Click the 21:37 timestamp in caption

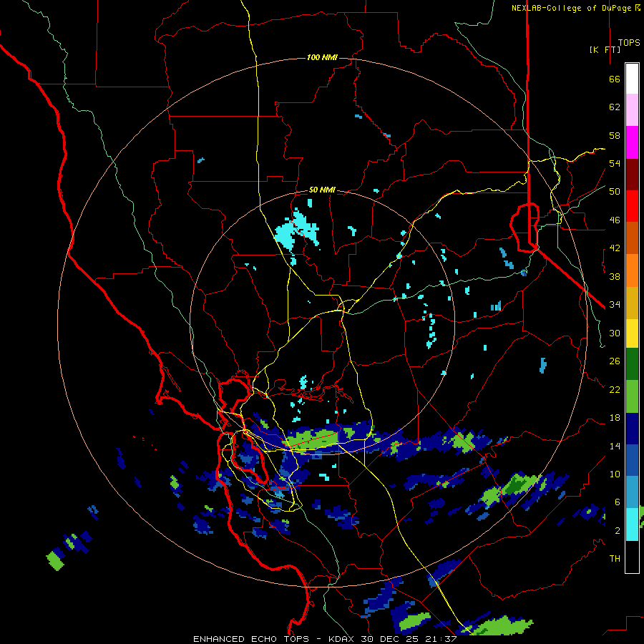[x=447, y=639]
